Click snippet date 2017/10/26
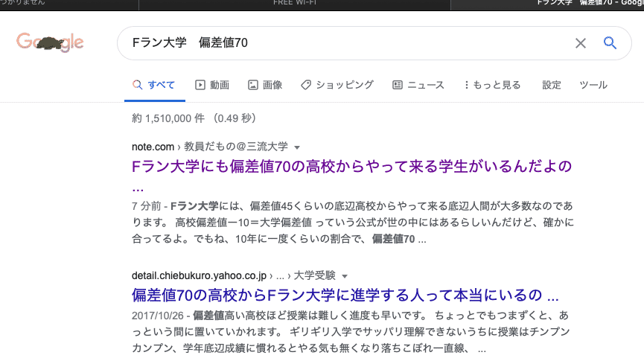Viewport: 644px width, 361px height. [157, 316]
